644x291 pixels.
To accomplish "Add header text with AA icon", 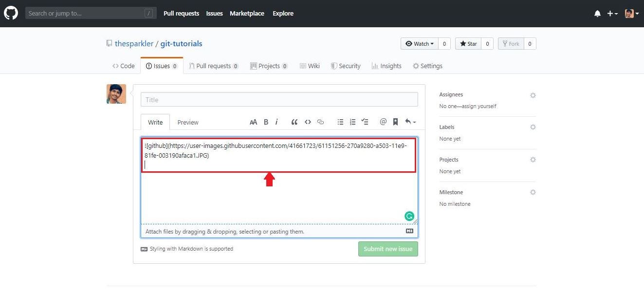I will pyautogui.click(x=253, y=122).
